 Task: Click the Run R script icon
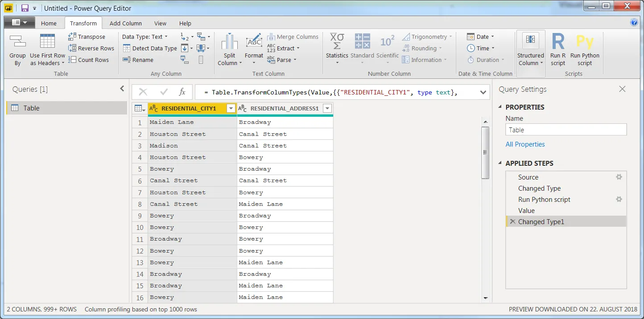pyautogui.click(x=558, y=42)
